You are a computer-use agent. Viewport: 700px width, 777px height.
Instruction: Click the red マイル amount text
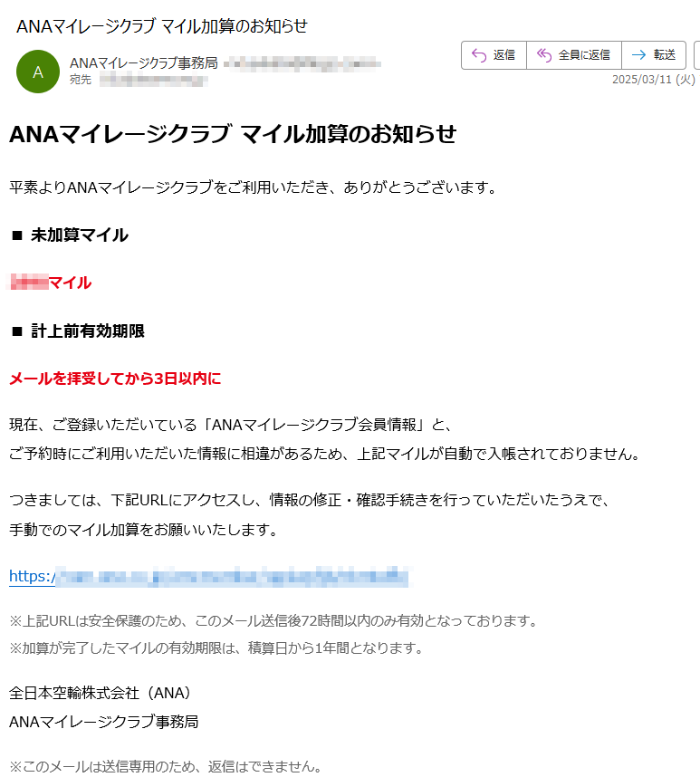coord(51,283)
